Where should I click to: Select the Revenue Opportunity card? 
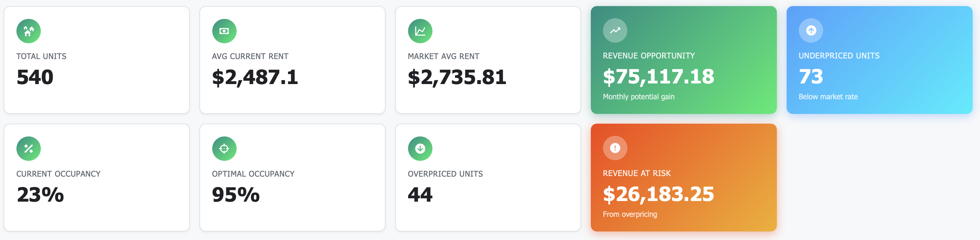[x=684, y=59]
